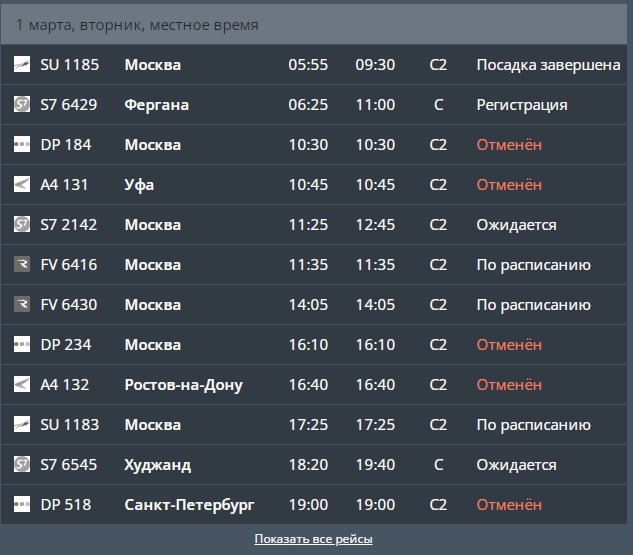Screen dimensions: 633x555
Task: Open the "Показать все рейсы" link
Action: 313,539
